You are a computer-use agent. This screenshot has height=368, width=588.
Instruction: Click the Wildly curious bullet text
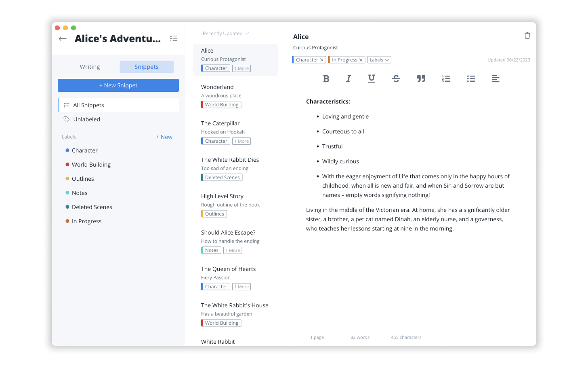[340, 161]
